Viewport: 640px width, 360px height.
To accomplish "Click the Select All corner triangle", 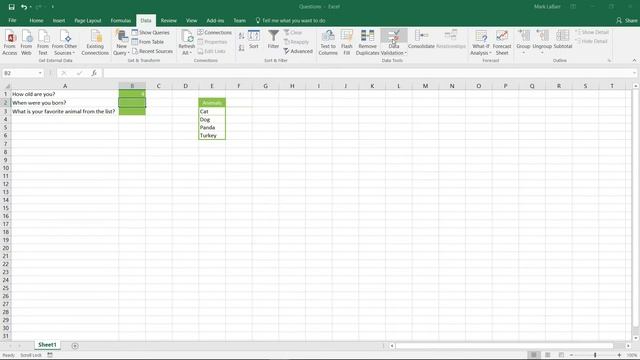I will point(6,86).
